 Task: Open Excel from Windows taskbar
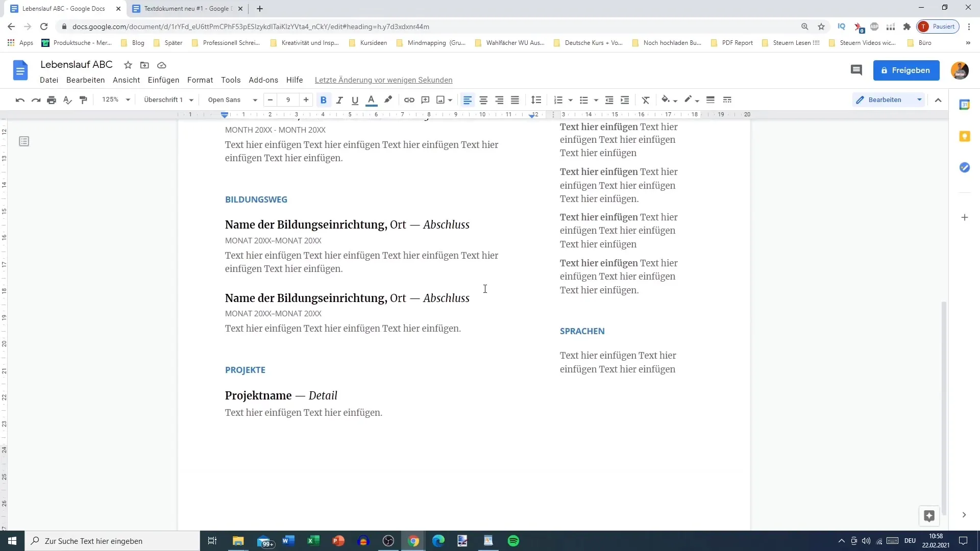click(x=313, y=541)
